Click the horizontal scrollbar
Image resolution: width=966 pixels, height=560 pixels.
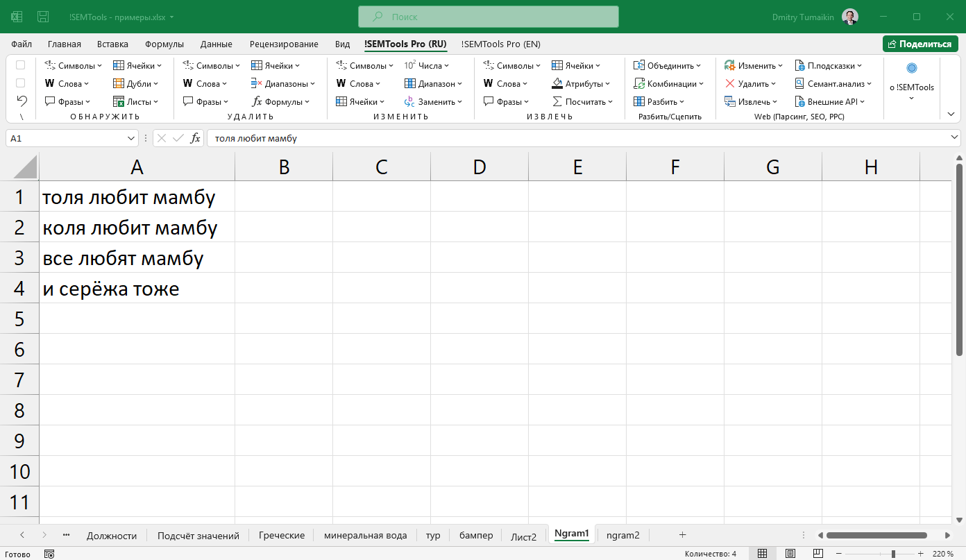point(876,535)
